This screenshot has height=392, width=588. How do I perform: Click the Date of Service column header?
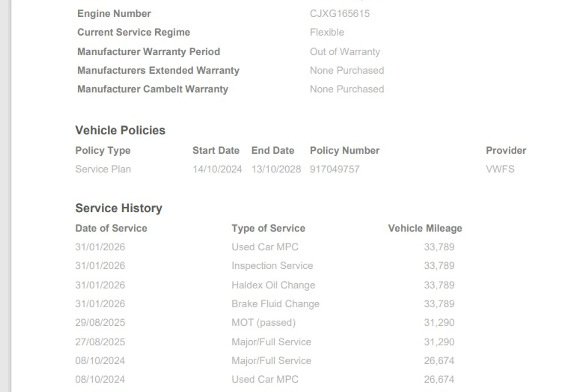111,228
